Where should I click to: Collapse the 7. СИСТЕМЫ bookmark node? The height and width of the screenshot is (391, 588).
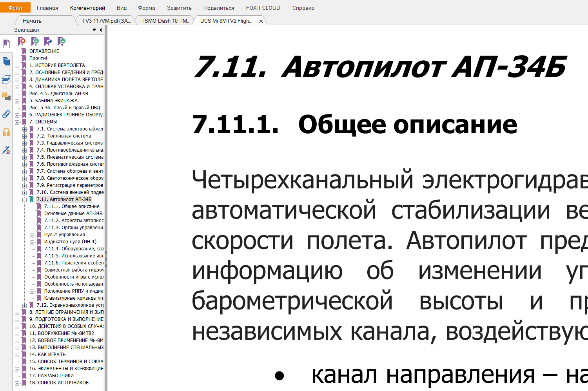coord(17,122)
